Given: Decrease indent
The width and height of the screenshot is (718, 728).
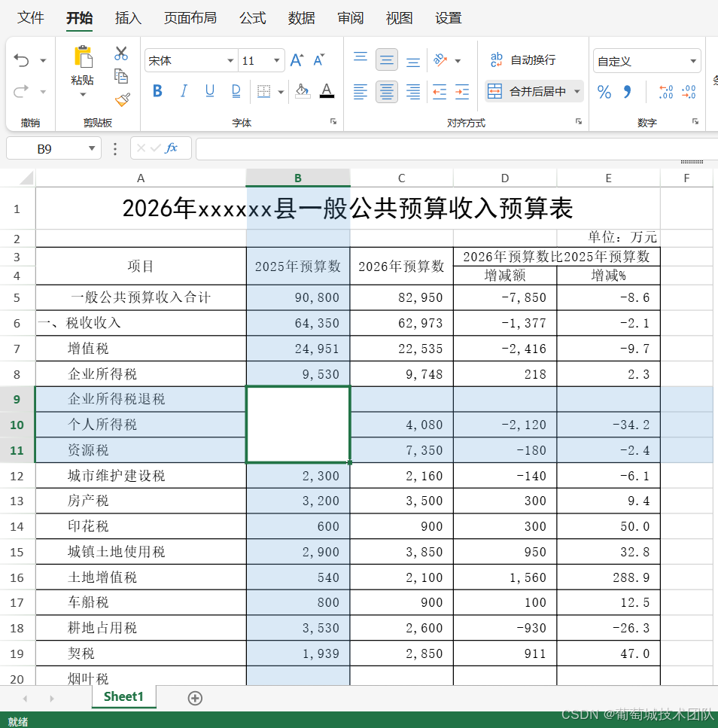Looking at the screenshot, I should [439, 91].
